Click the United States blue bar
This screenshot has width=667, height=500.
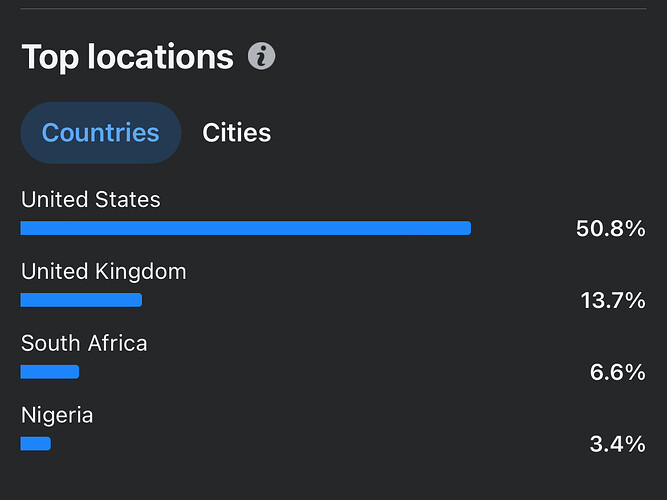pos(245,228)
